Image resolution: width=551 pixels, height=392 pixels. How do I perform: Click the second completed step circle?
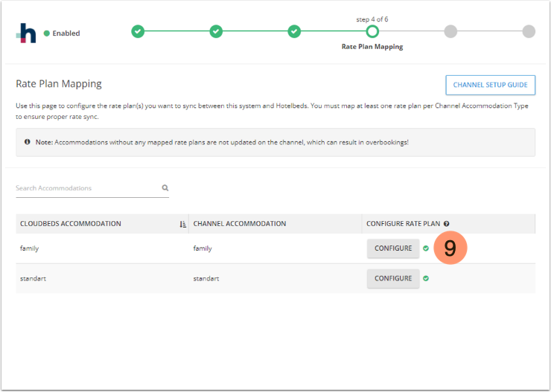(216, 31)
